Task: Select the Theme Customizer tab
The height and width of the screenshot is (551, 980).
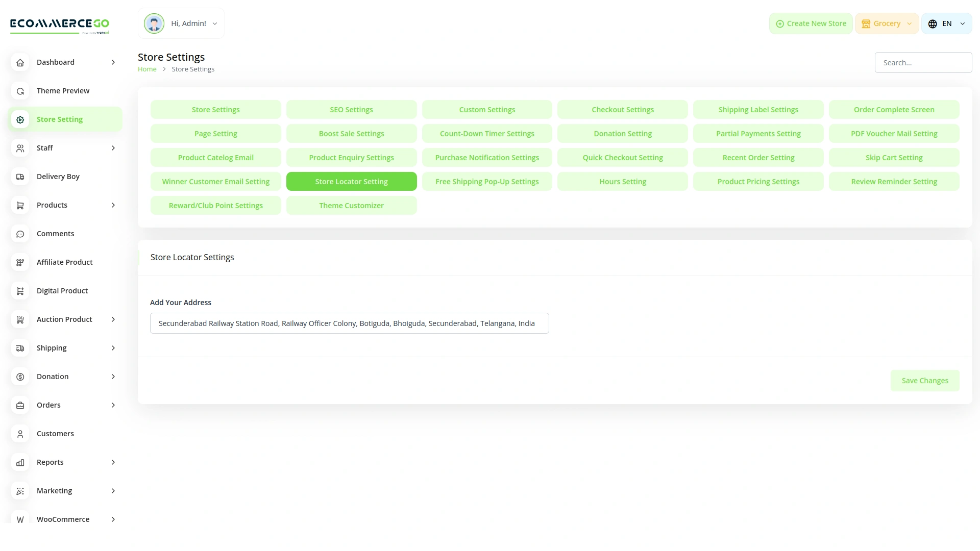Action: (x=351, y=206)
